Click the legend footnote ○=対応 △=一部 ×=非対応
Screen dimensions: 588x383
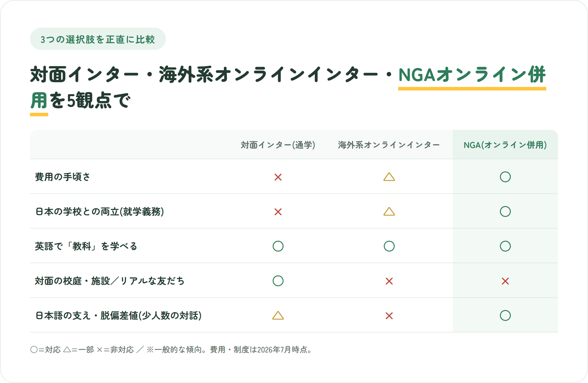tap(82, 350)
